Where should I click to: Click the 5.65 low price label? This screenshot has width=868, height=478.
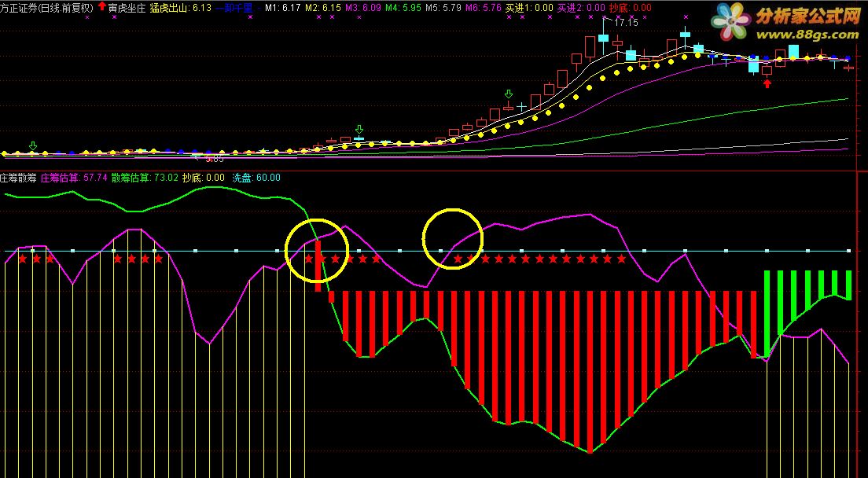[214, 160]
